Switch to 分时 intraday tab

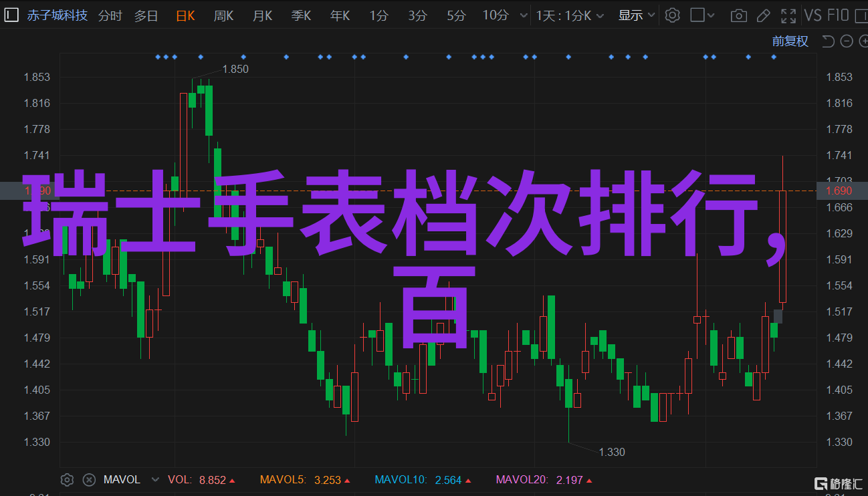[x=110, y=15]
